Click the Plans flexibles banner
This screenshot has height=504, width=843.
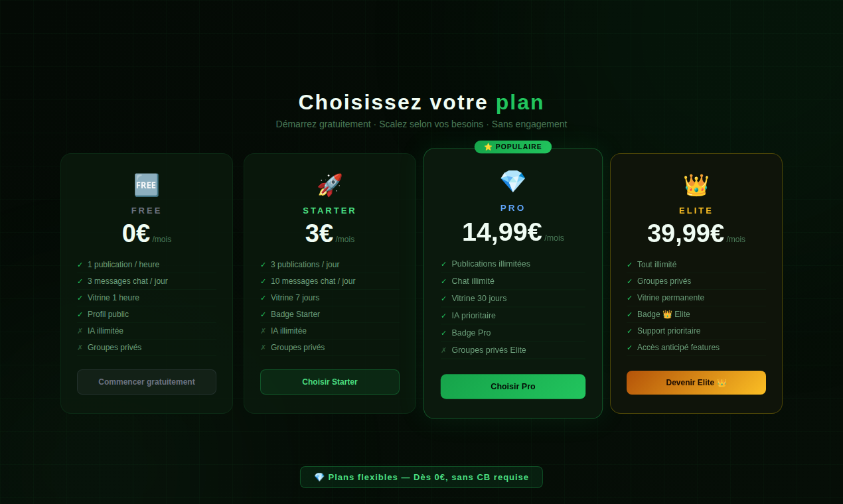point(421,477)
